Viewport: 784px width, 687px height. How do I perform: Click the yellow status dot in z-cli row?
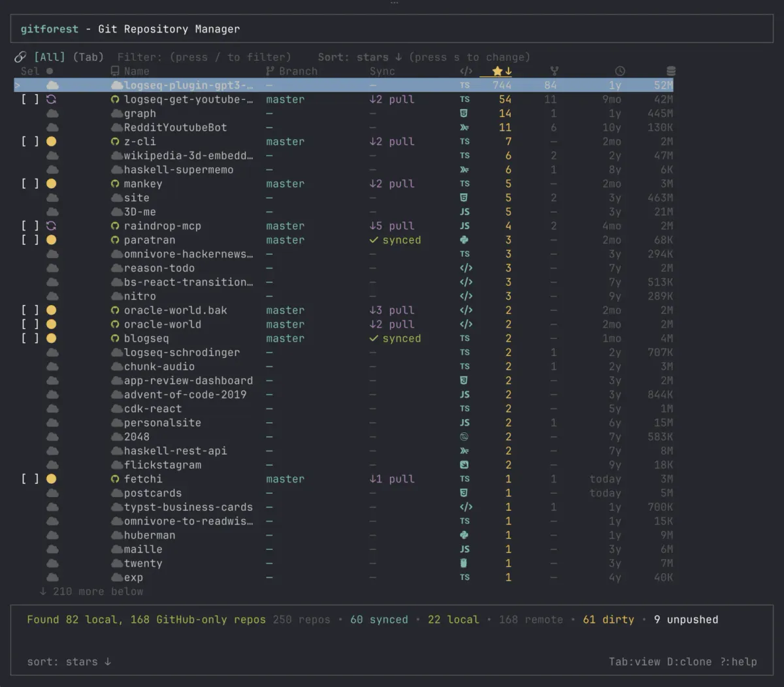(x=51, y=142)
